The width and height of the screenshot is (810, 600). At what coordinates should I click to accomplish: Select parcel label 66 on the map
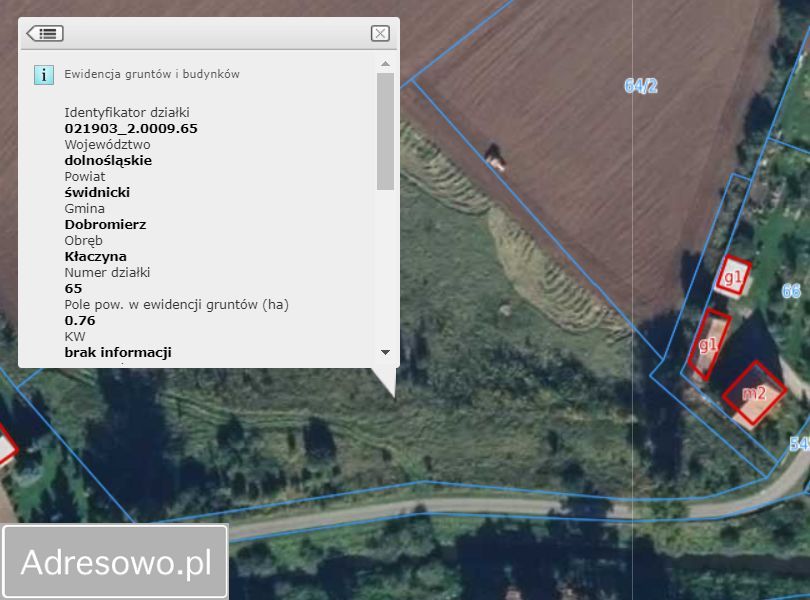pyautogui.click(x=791, y=291)
